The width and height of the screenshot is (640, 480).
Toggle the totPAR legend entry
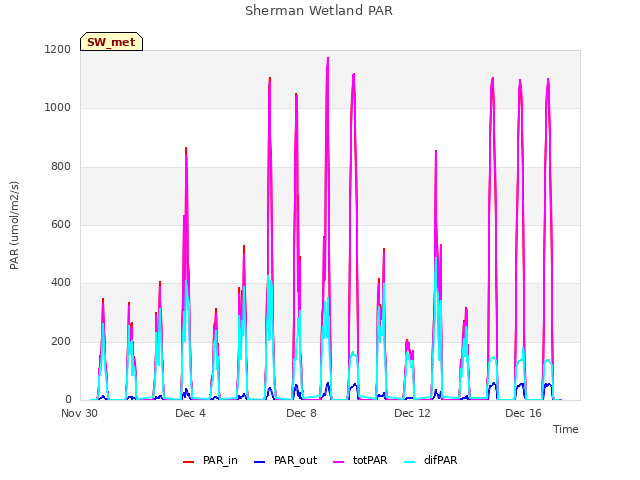tap(360, 460)
